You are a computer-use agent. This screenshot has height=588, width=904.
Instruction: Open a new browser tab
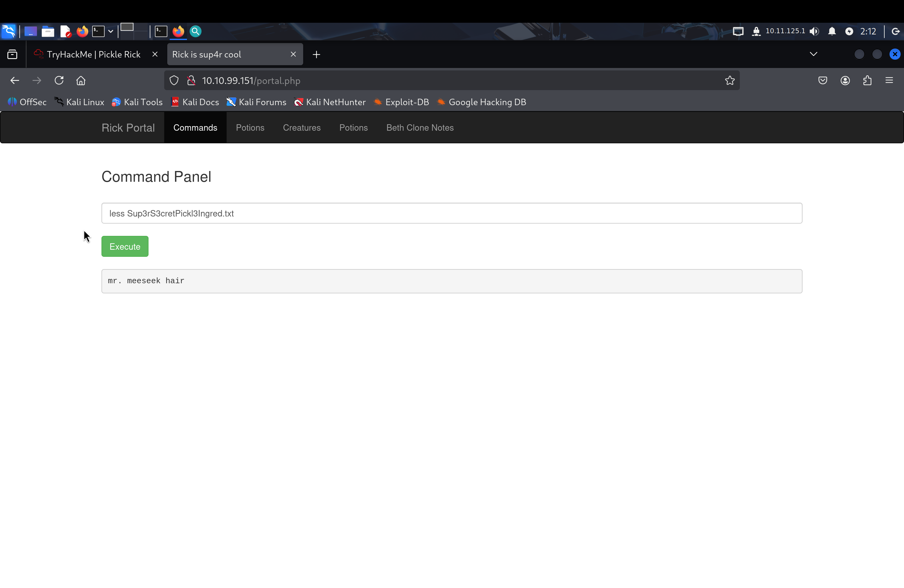316,55
